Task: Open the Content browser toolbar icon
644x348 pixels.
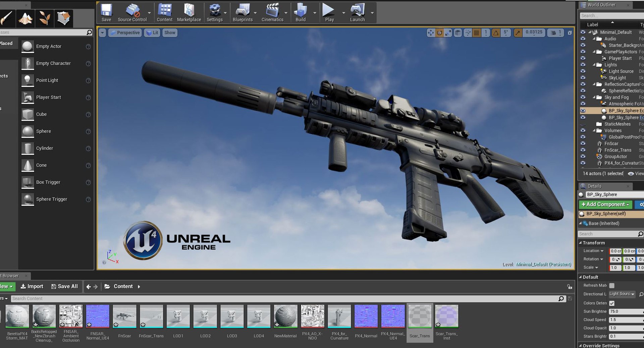Action: click(x=164, y=13)
